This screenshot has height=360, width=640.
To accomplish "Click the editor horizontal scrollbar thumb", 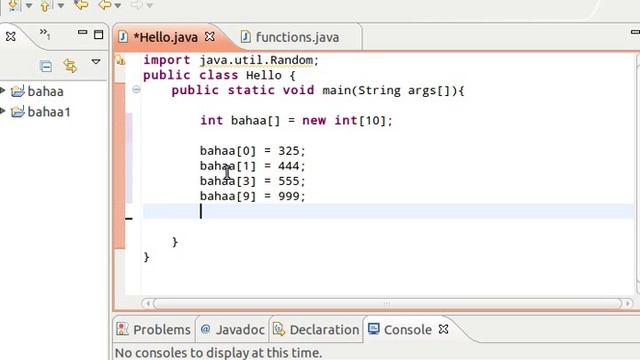I will tap(387, 304).
